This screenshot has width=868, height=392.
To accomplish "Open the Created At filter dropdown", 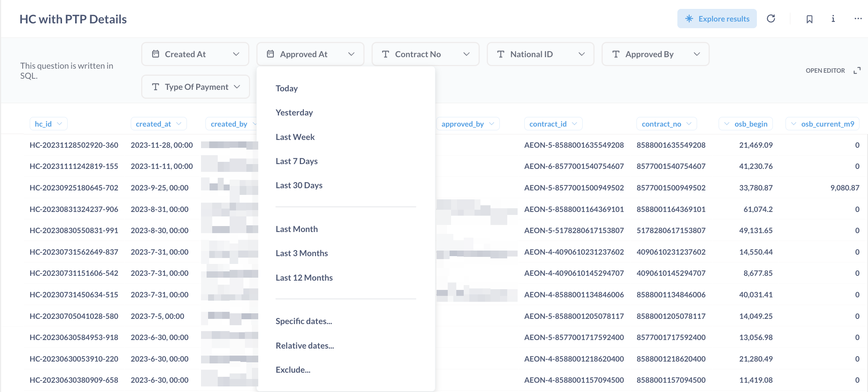I will click(195, 54).
